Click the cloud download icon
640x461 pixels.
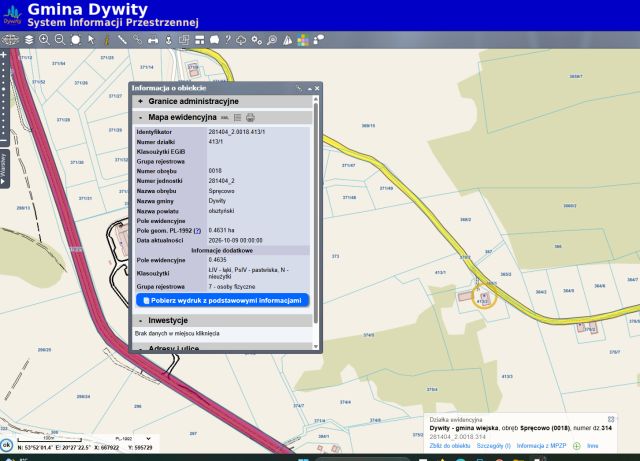click(241, 40)
